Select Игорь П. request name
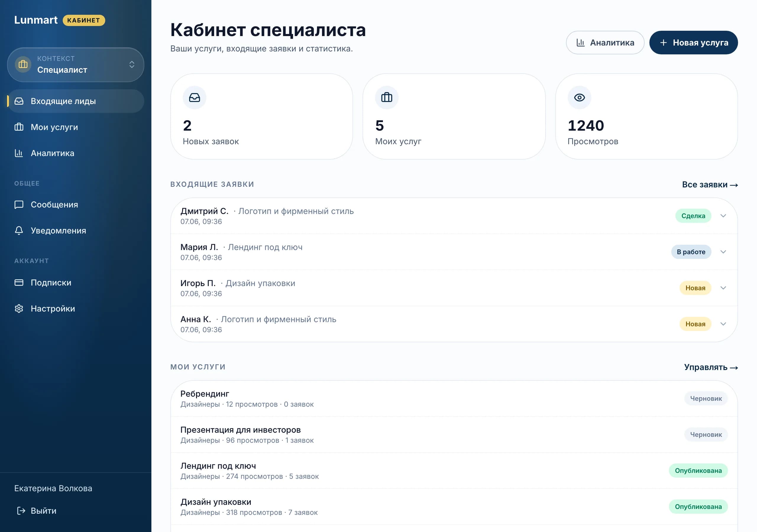Image resolution: width=757 pixels, height=532 pixels. [198, 283]
